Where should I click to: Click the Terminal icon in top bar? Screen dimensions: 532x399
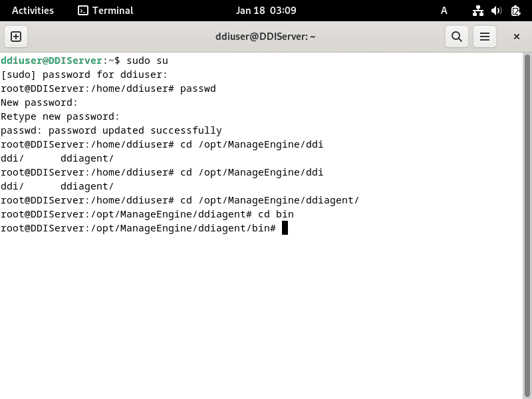pos(83,11)
